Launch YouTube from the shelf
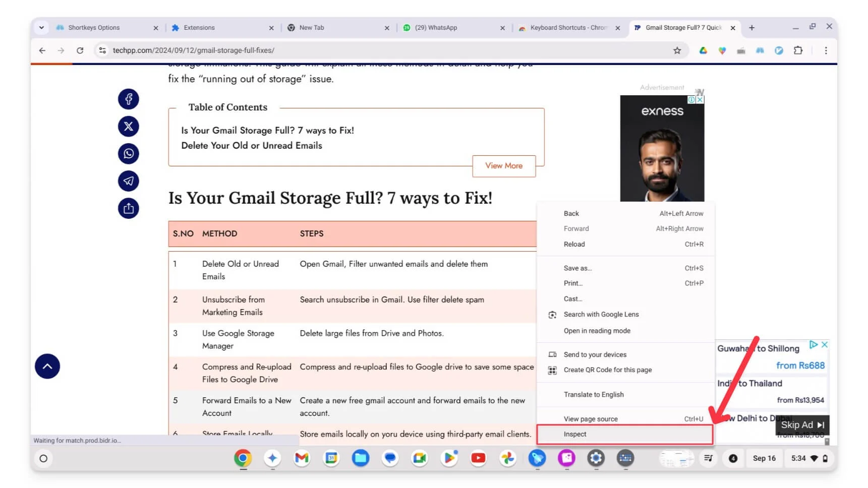 pos(478,458)
